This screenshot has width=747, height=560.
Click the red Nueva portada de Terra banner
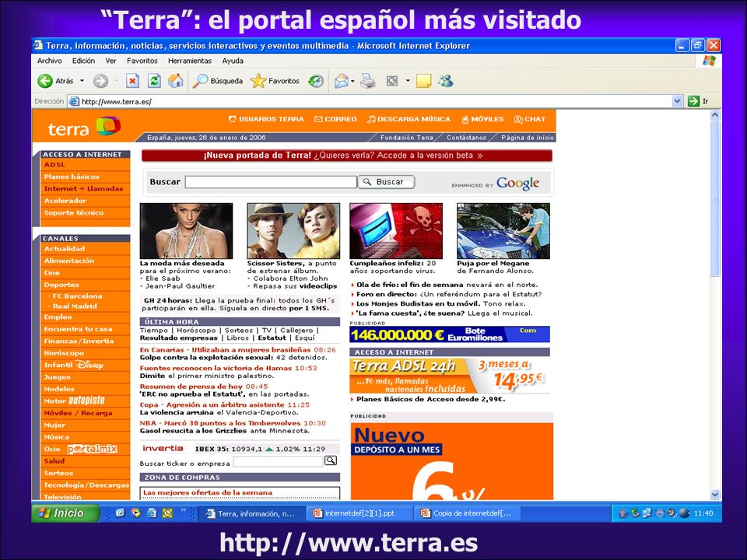(x=347, y=156)
